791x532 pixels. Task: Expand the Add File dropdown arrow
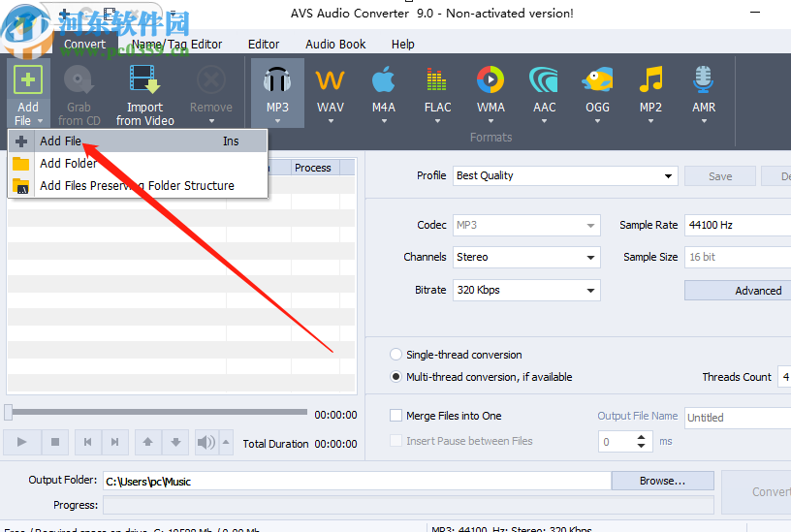(40, 121)
